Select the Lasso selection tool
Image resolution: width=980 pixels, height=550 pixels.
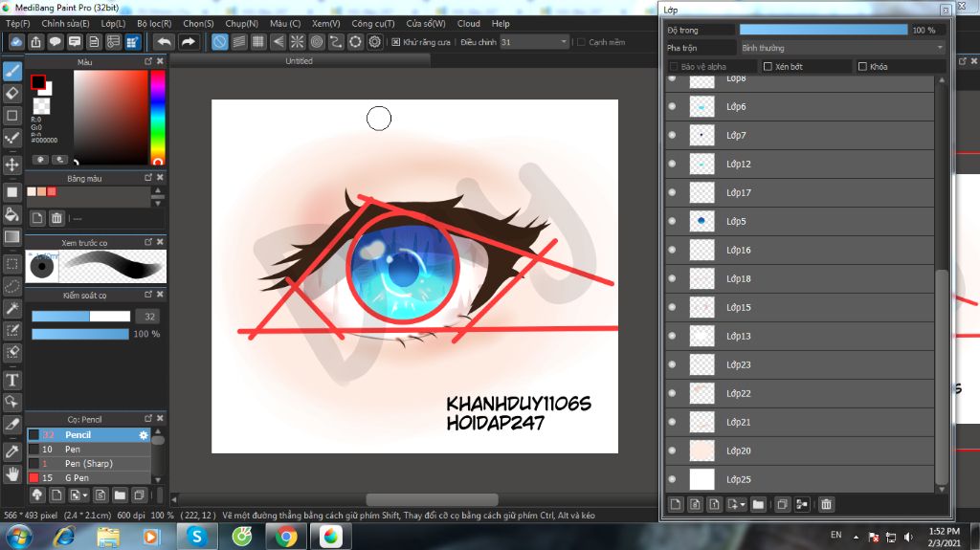[x=11, y=286]
